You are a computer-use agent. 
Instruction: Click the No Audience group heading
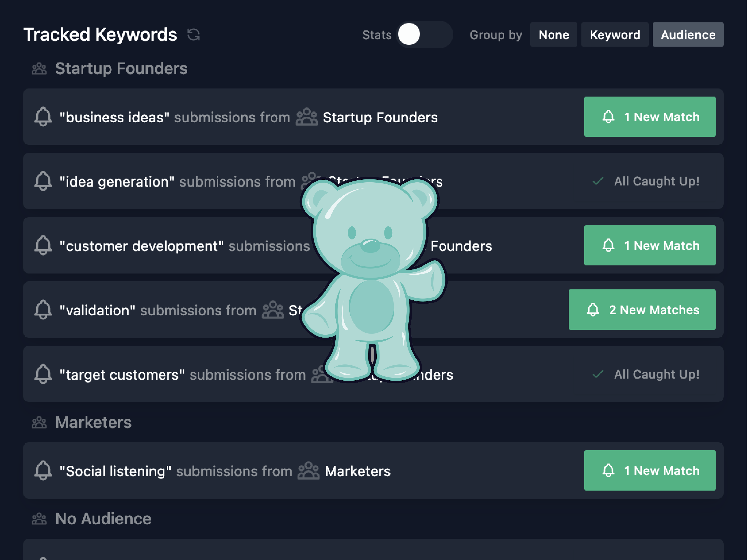pyautogui.click(x=103, y=519)
